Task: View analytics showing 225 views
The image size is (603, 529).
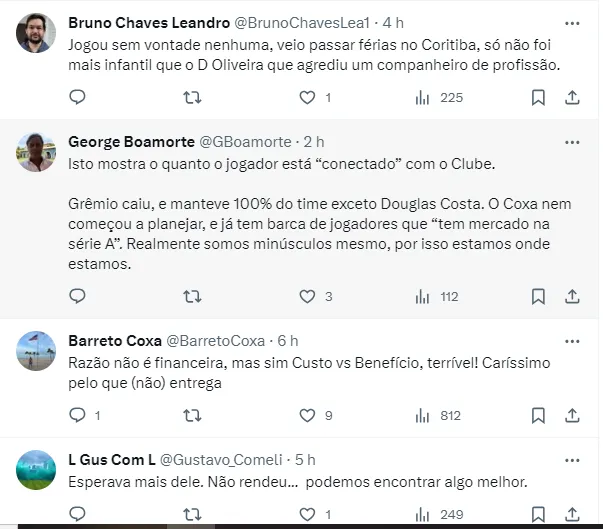Action: point(439,98)
